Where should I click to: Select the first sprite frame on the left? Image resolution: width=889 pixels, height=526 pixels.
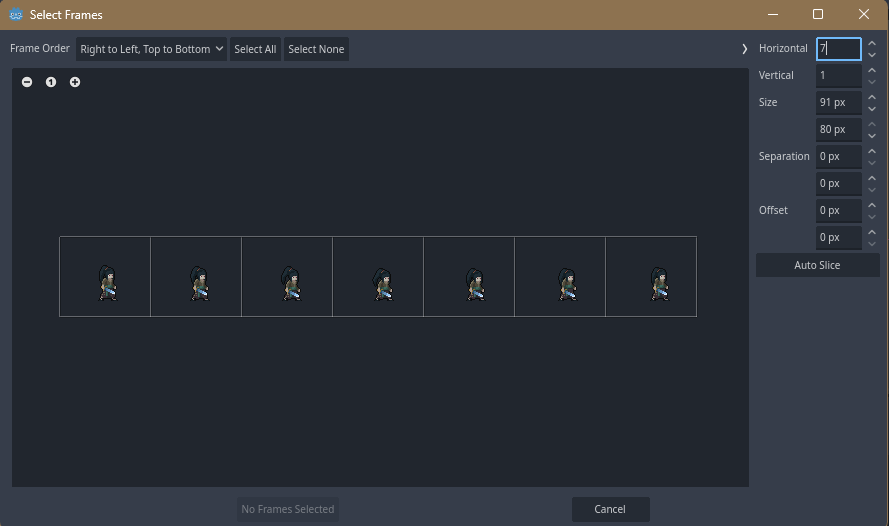[x=105, y=277]
